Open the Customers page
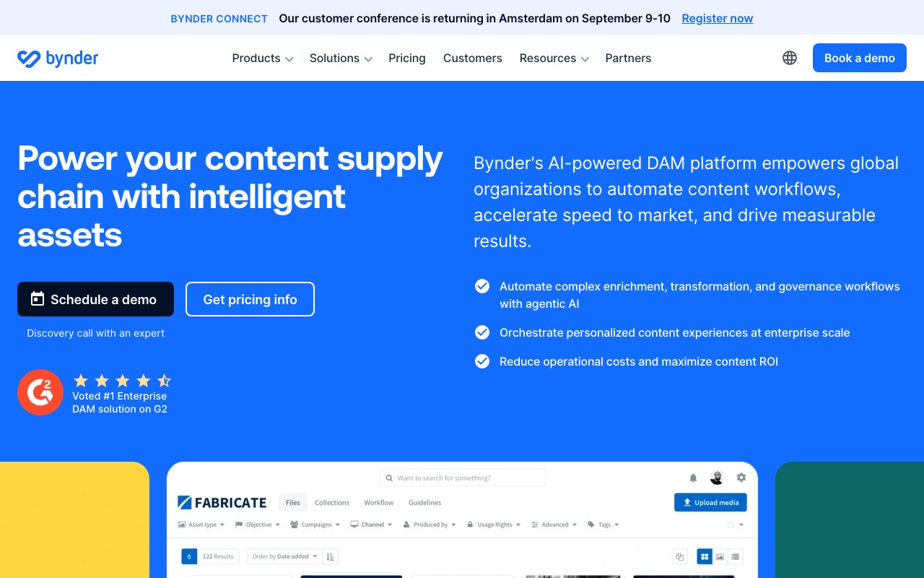 point(473,58)
